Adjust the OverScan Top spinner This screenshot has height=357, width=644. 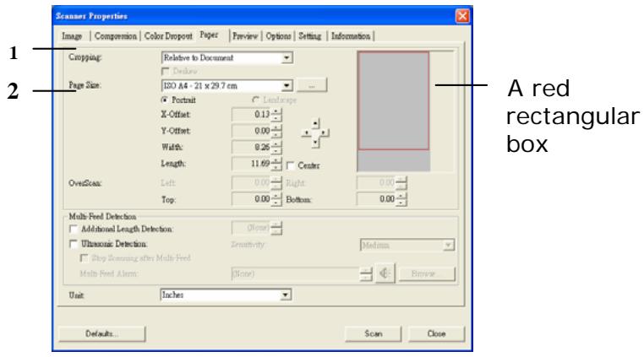pos(276,199)
